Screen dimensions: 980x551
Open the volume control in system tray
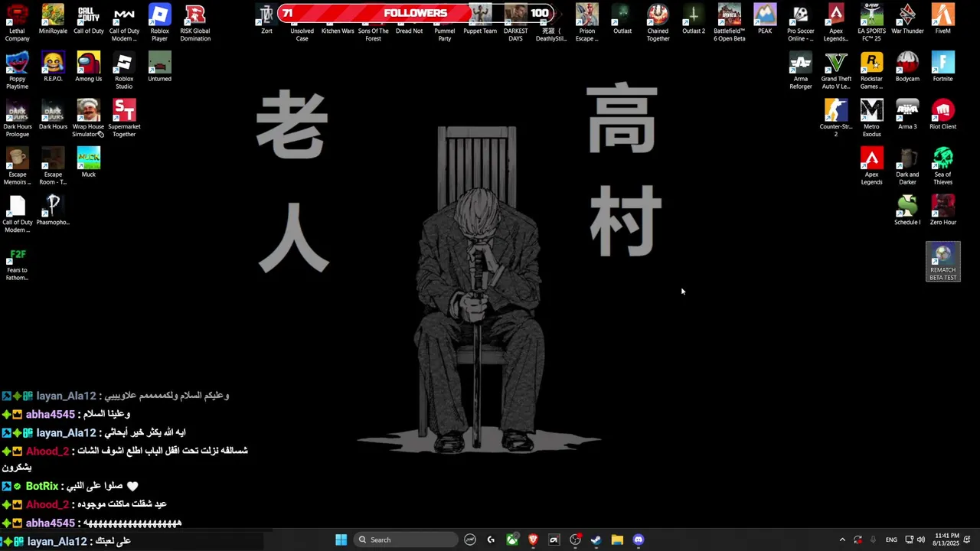tap(921, 540)
